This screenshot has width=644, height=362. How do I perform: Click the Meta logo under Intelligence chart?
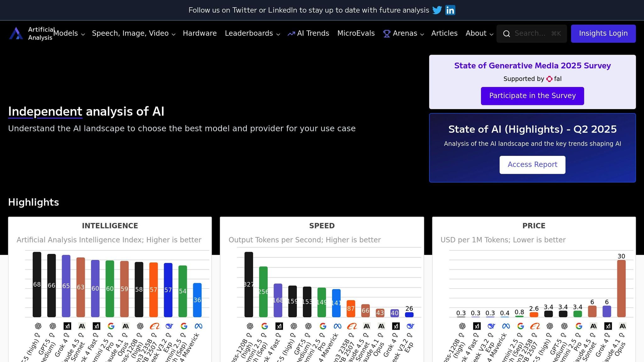tap(198, 326)
